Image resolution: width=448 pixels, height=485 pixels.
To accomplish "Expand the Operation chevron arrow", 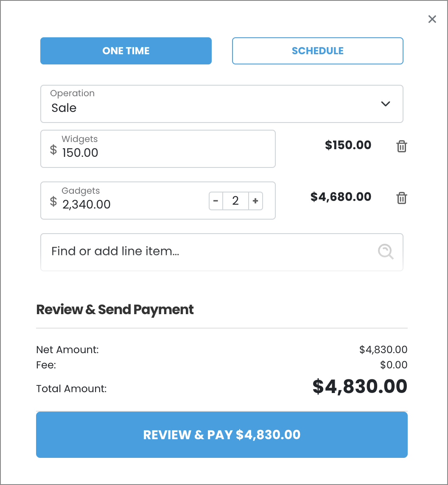I will click(385, 104).
